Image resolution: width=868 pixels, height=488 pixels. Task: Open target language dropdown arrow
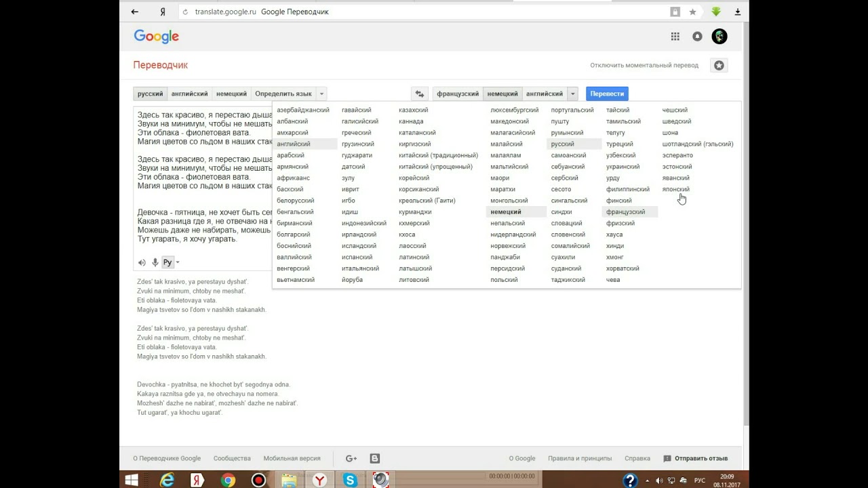tap(573, 94)
